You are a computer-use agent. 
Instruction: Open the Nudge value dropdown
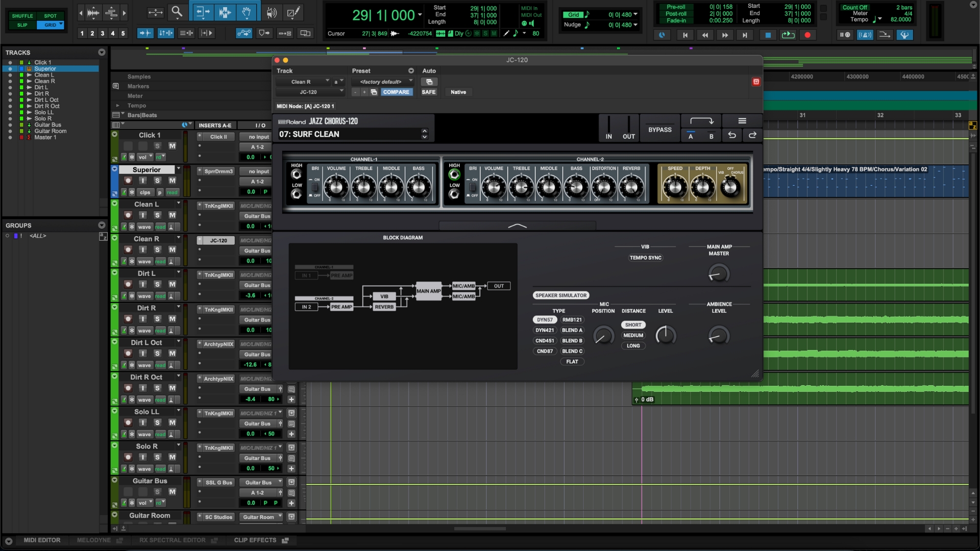635,24
